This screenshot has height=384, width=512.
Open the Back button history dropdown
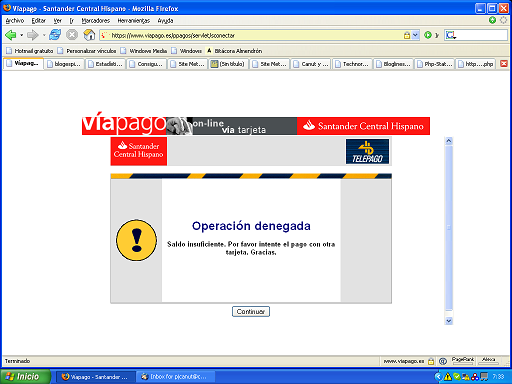click(x=21, y=35)
